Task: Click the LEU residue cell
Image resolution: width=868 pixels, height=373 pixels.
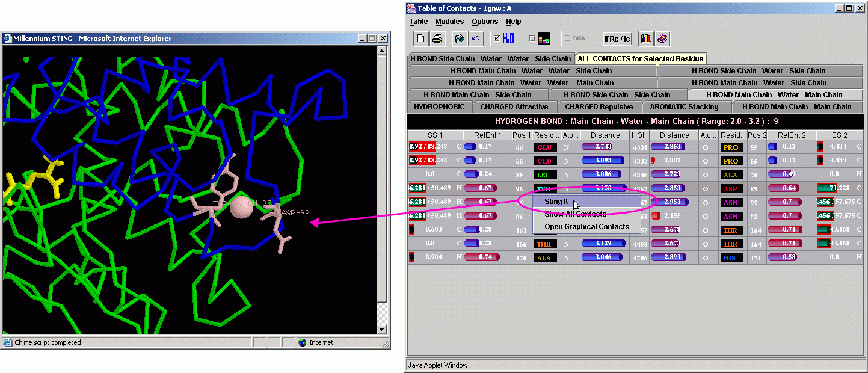Action: pos(544,175)
